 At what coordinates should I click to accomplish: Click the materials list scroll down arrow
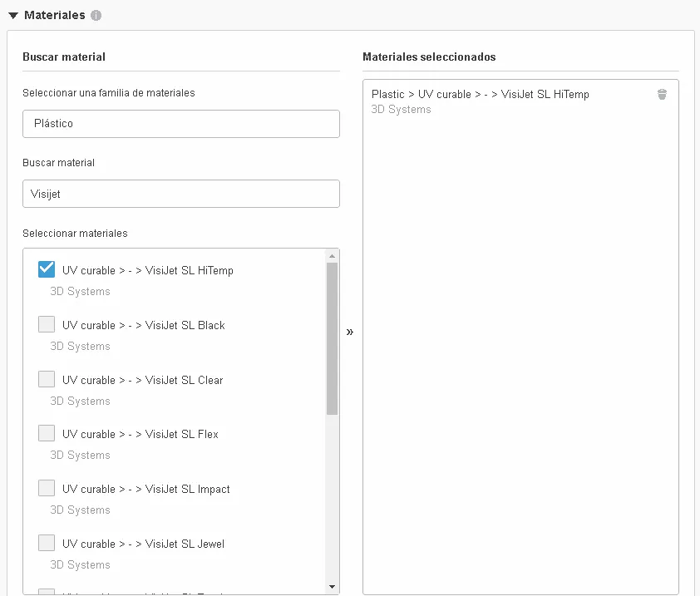pos(333,586)
